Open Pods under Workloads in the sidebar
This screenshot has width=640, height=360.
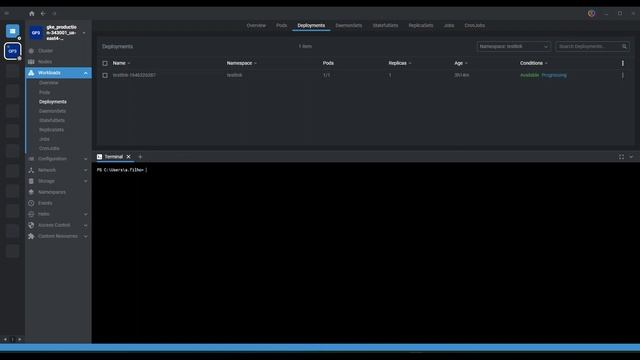tap(44, 92)
